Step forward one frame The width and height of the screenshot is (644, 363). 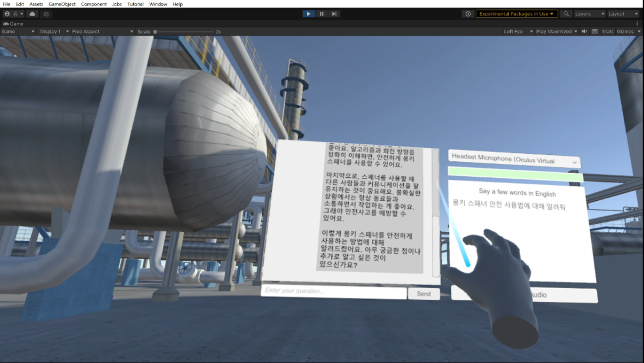tap(334, 14)
